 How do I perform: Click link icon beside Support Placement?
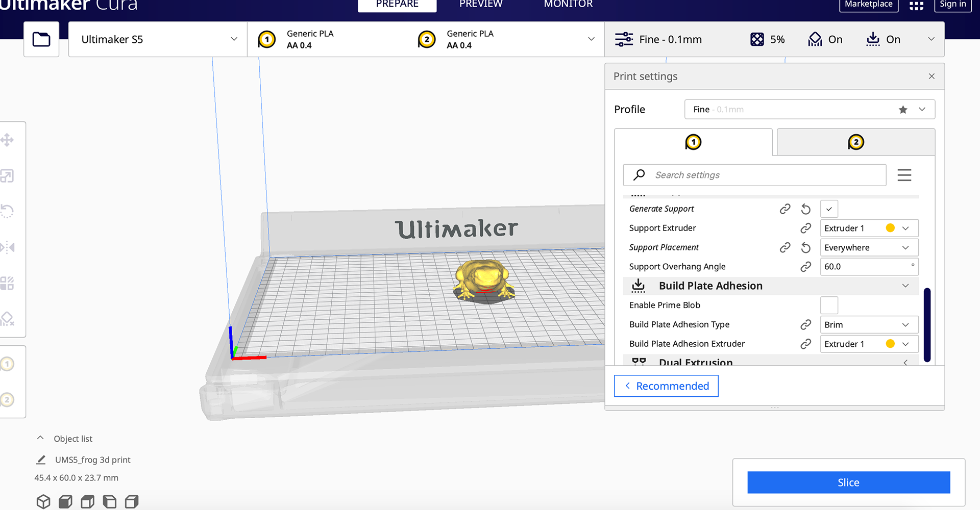point(785,247)
